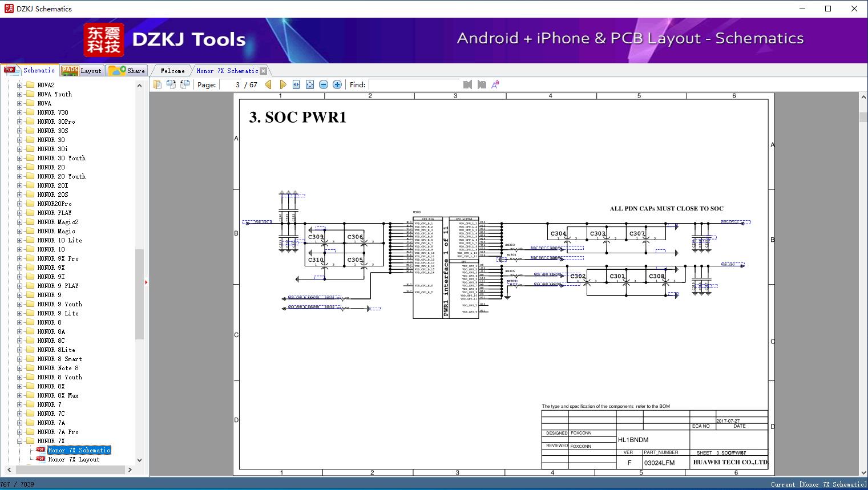Image resolution: width=868 pixels, height=490 pixels.
Task: Click the document vertical scrollbar thumb
Action: [x=863, y=117]
